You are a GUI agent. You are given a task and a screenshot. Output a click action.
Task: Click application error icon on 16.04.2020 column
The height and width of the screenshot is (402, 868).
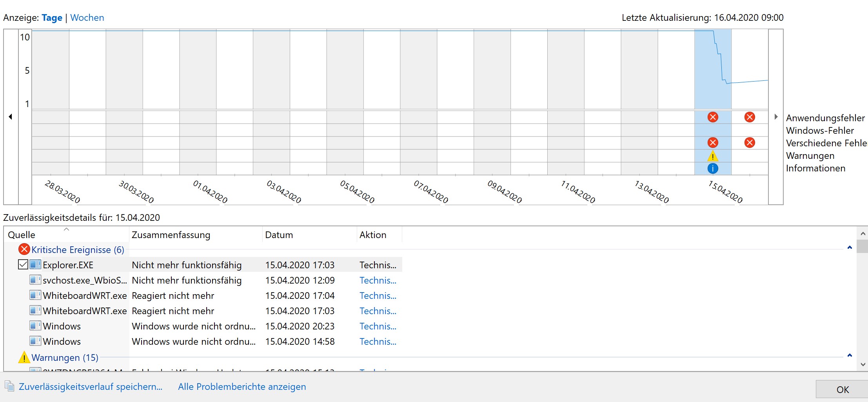pyautogui.click(x=750, y=117)
